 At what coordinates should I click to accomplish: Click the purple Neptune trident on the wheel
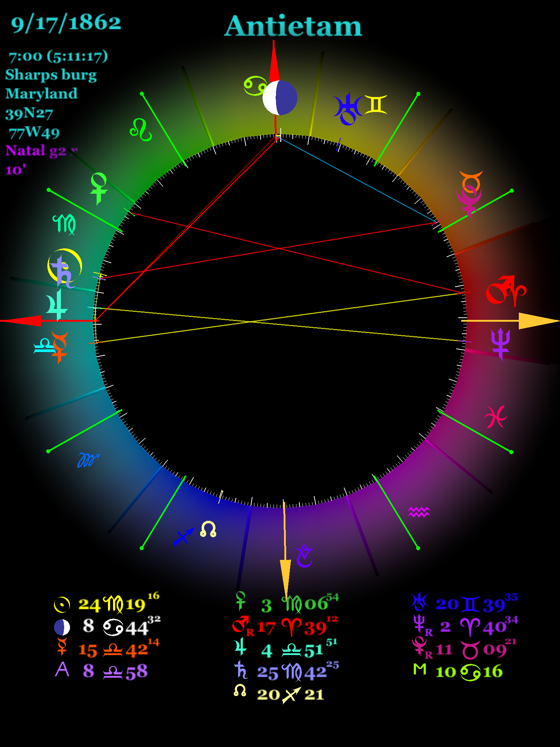[x=500, y=344]
